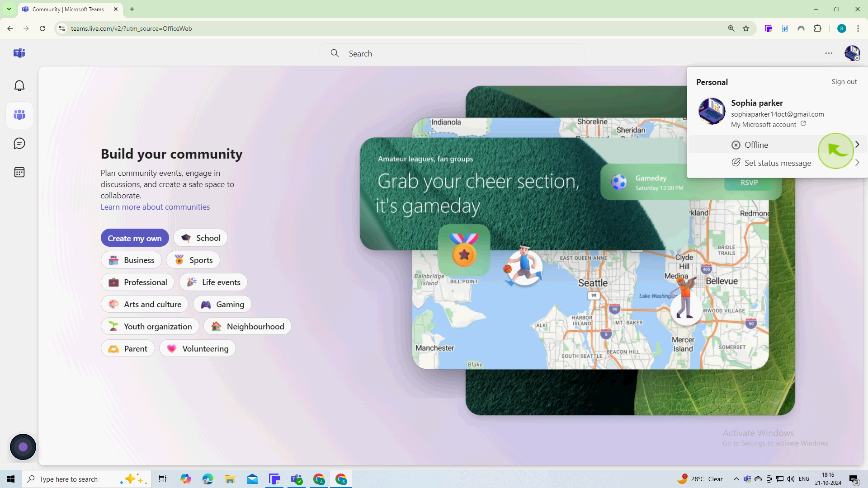Open the volume control in tray
Image resolution: width=868 pixels, height=488 pixels.
[790, 479]
